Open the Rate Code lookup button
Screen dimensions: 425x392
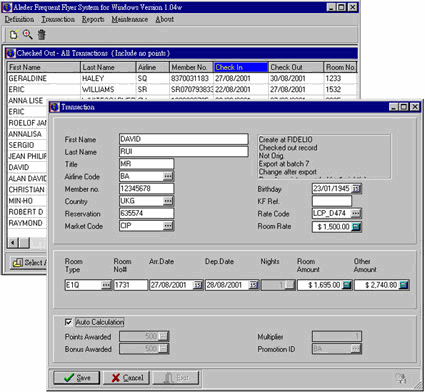pos(356,213)
